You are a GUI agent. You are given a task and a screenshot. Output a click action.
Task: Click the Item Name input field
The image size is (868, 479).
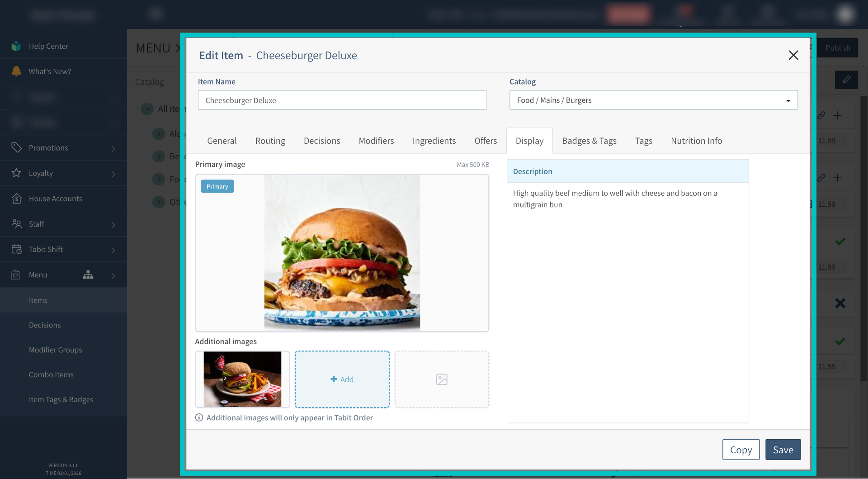tap(342, 100)
